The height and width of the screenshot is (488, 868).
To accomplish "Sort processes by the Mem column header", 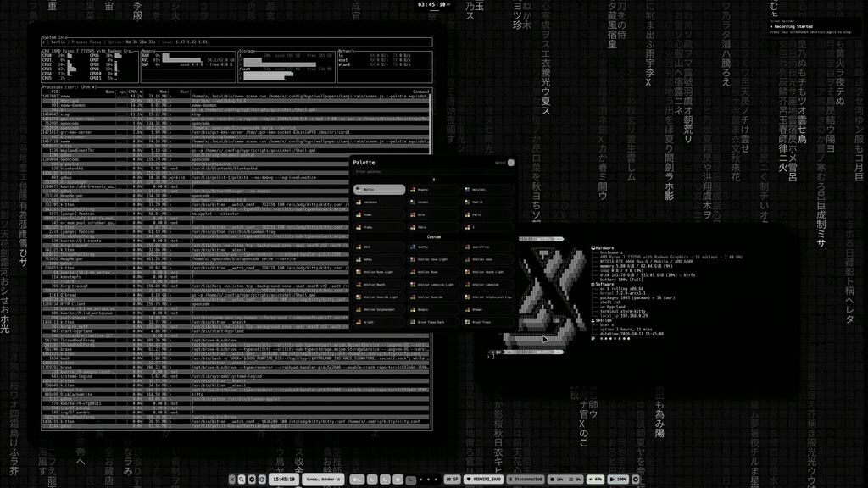I will tap(164, 91).
